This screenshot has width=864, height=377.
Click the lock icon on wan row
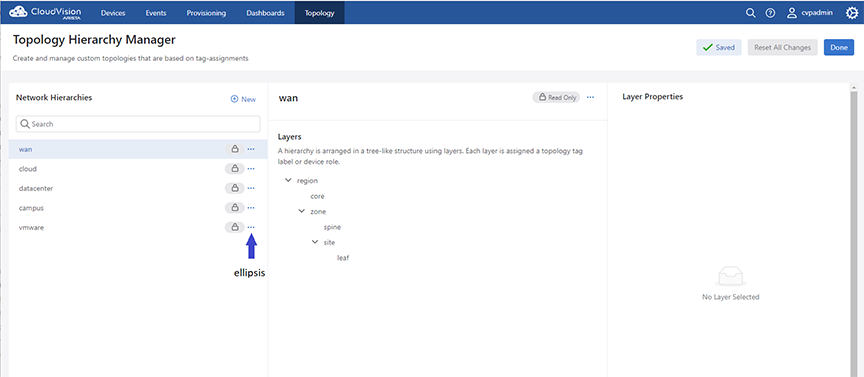(235, 149)
